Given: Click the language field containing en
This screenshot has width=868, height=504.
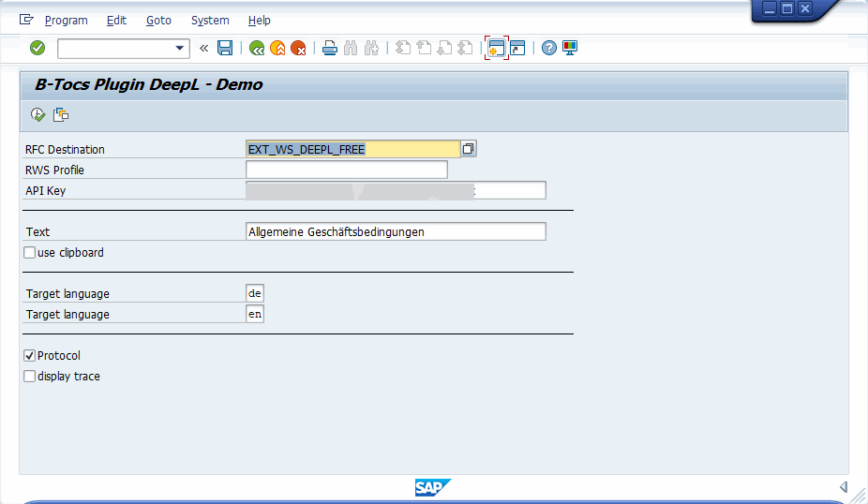Looking at the screenshot, I should [x=255, y=314].
